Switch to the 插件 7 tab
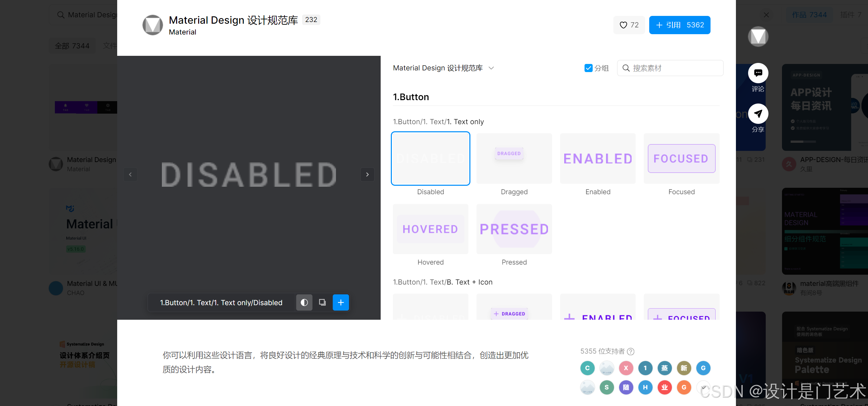Screen dimensions: 868x406 click(x=851, y=15)
